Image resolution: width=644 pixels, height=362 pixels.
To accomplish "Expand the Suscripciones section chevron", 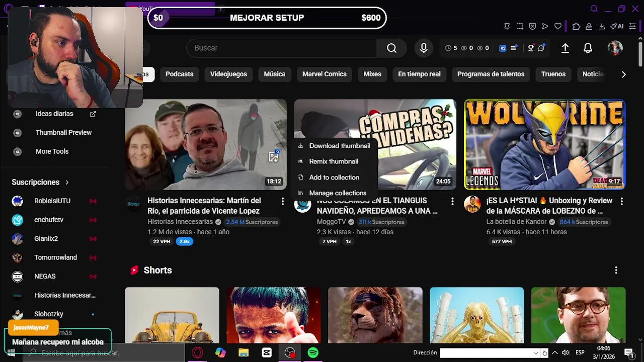I will click(x=67, y=183).
